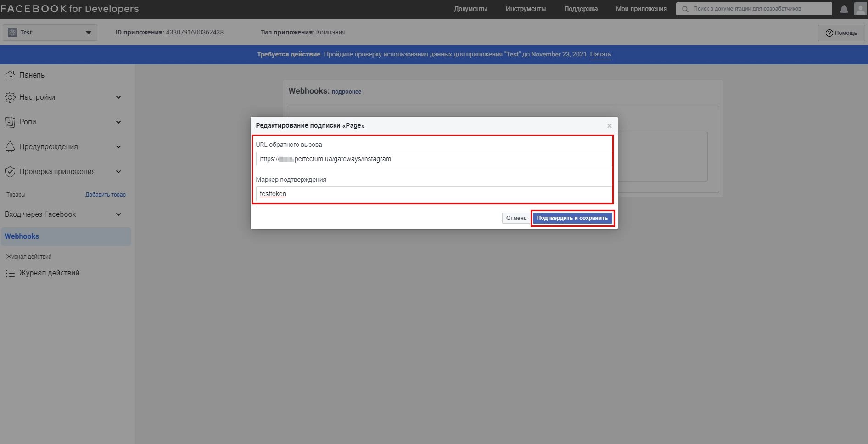868x444 pixels.
Task: Open the Webhooks подробнее link
Action: tap(347, 92)
